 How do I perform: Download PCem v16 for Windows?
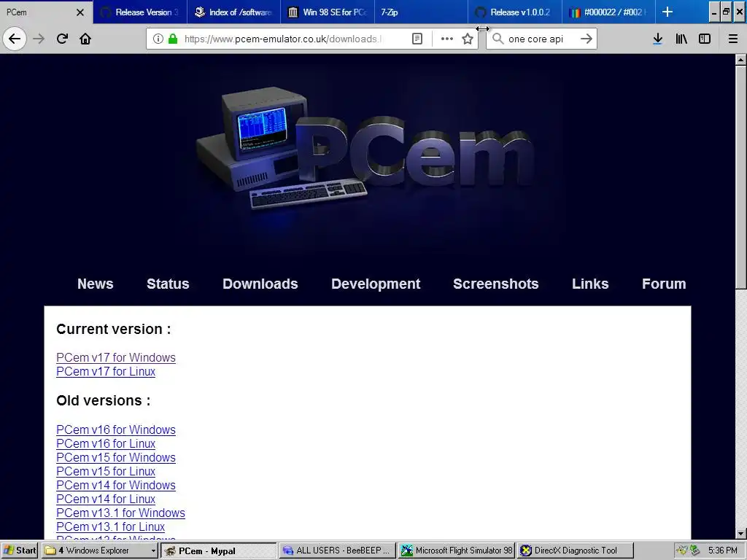[x=116, y=429]
